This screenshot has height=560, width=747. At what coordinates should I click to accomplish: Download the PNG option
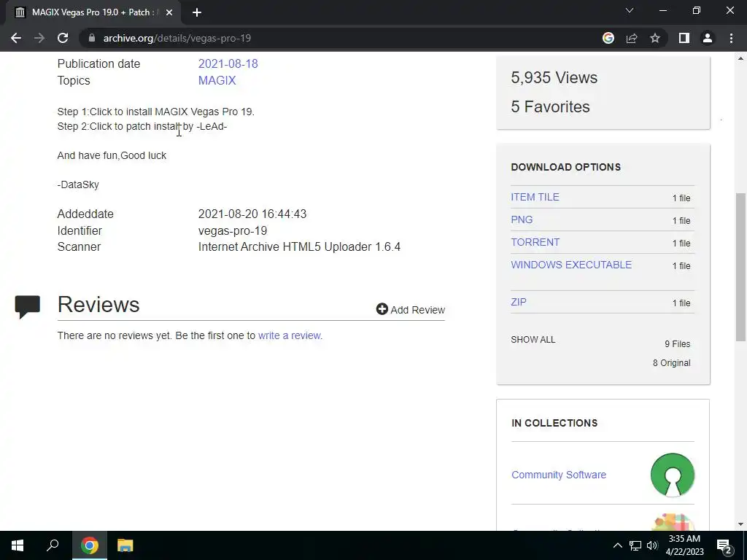click(x=522, y=219)
